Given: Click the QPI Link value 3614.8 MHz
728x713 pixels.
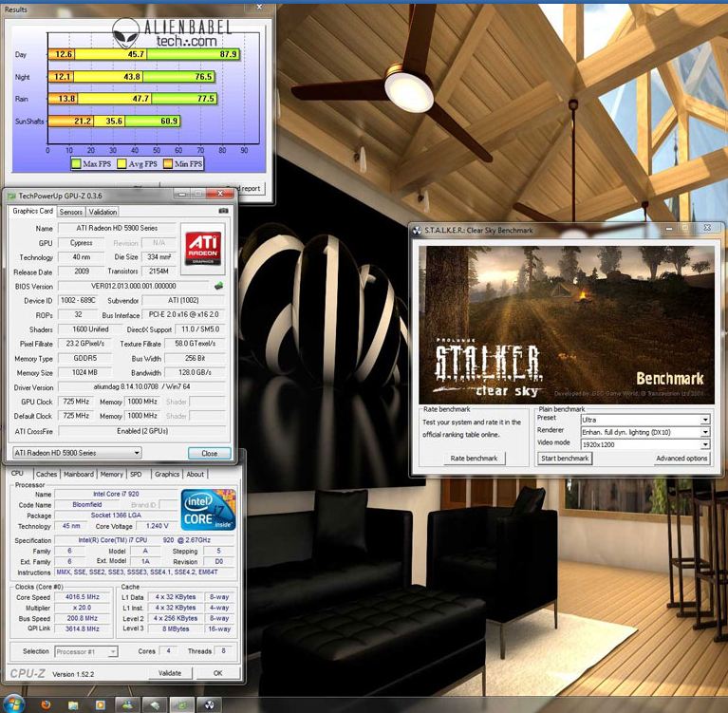Looking at the screenshot, I should click(83, 629).
